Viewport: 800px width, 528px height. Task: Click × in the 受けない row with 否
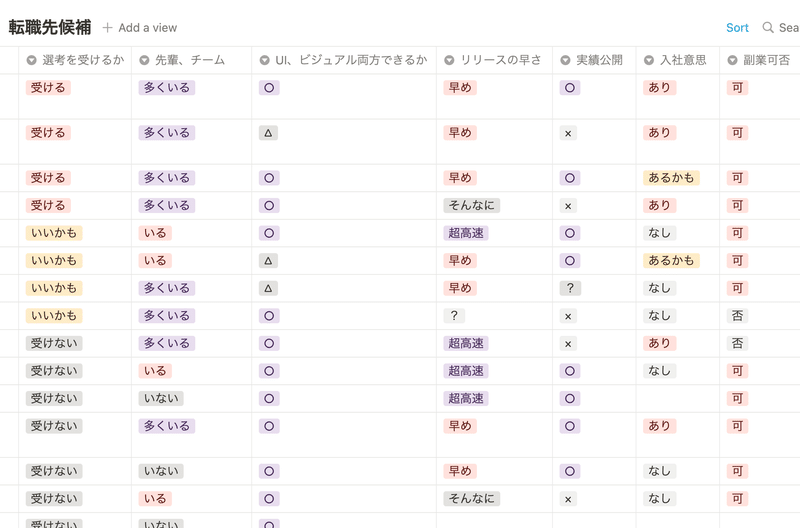pyautogui.click(x=568, y=344)
